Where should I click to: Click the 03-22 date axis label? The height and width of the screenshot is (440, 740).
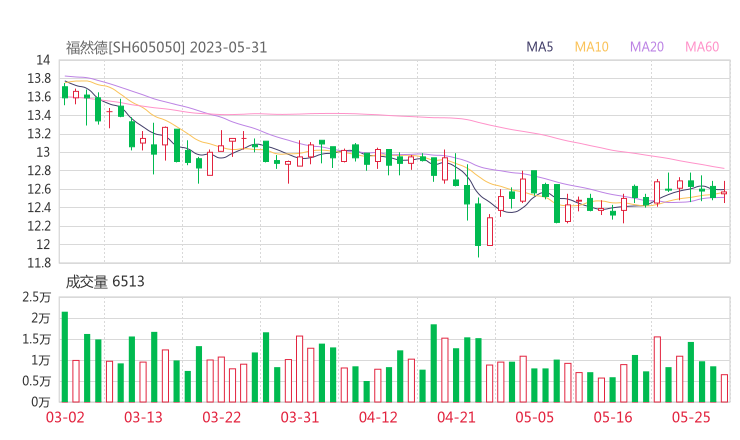pyautogui.click(x=222, y=417)
